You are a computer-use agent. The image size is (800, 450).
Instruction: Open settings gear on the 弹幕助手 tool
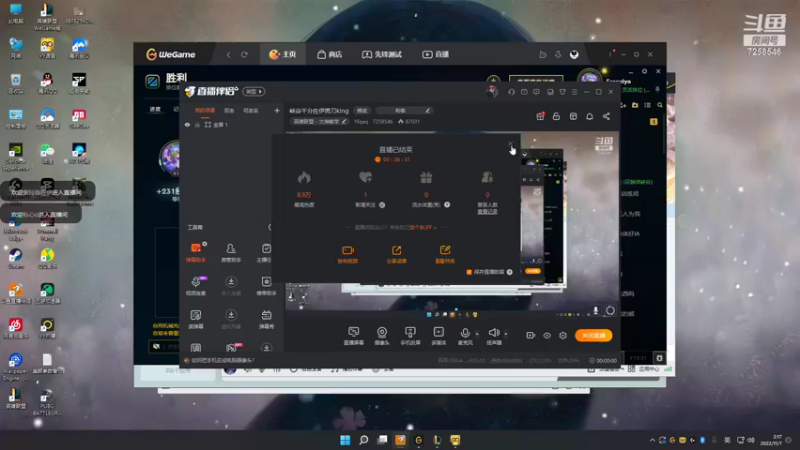click(205, 244)
